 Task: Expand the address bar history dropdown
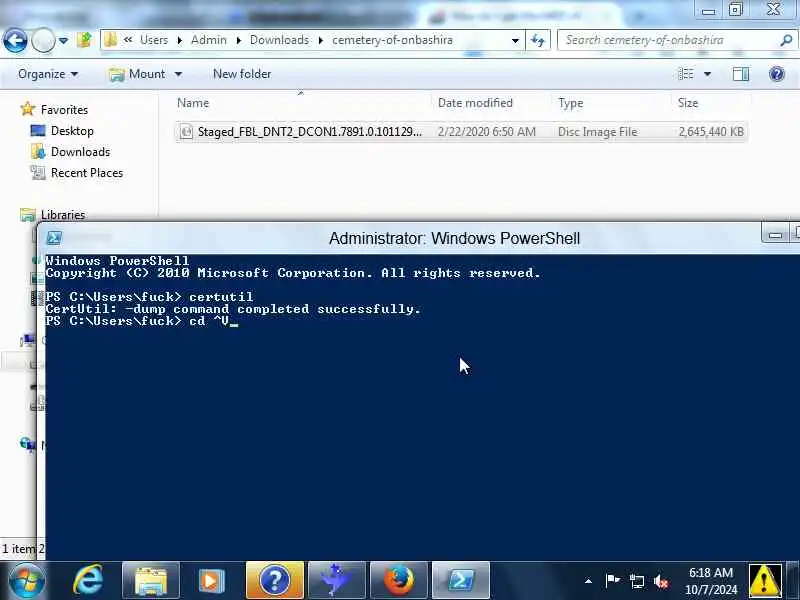click(515, 40)
